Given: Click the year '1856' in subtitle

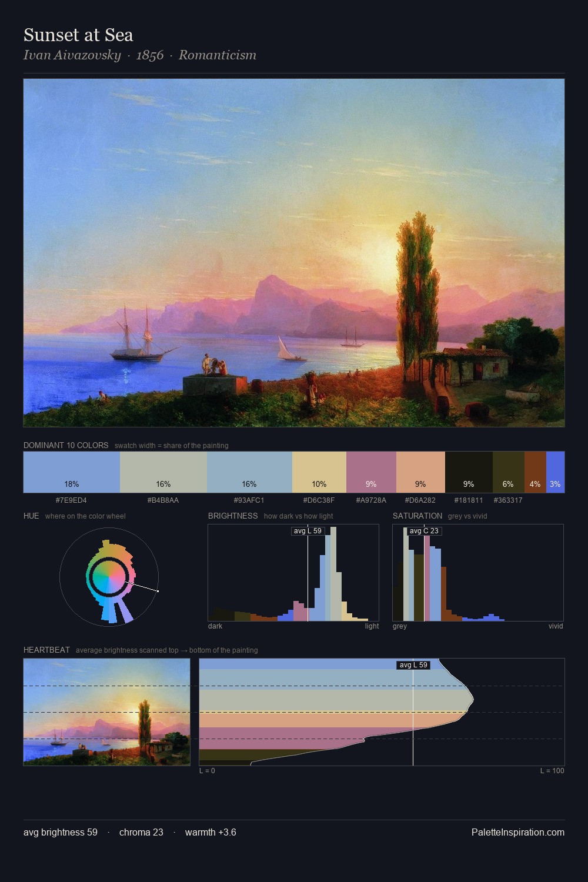Looking at the screenshot, I should [x=150, y=55].
